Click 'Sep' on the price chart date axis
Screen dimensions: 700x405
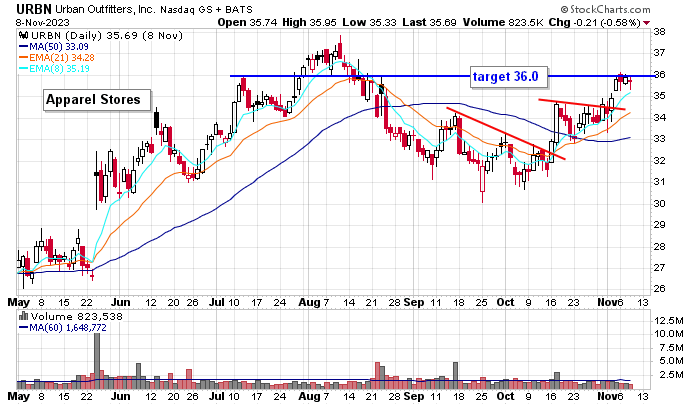click(414, 302)
